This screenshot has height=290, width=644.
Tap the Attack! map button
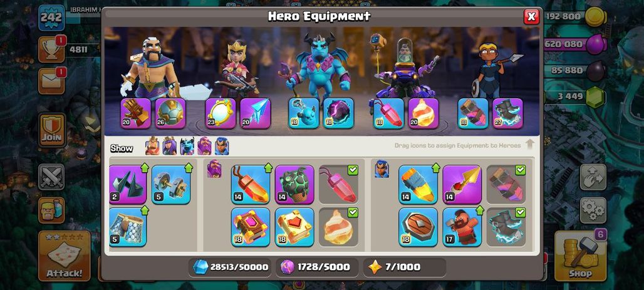65,256
